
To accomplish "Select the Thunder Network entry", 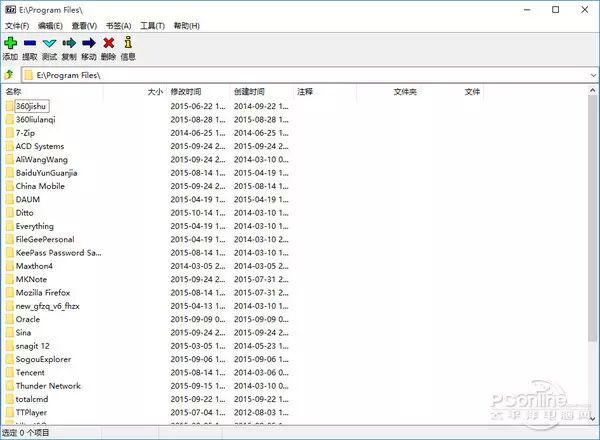I will click(48, 386).
